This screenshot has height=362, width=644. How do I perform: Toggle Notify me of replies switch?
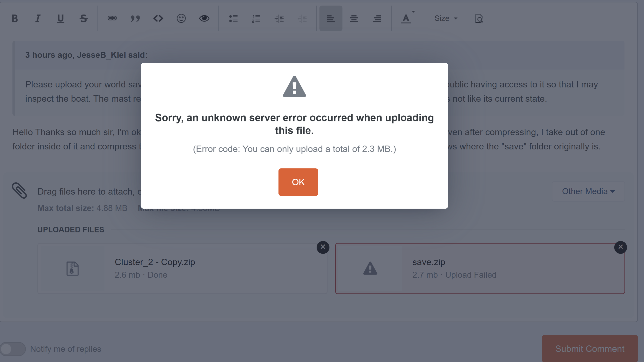(x=13, y=349)
